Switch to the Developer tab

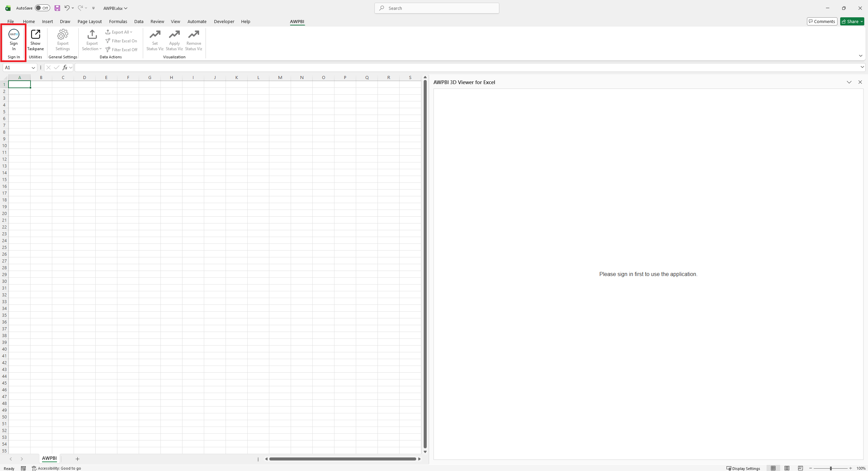224,21
